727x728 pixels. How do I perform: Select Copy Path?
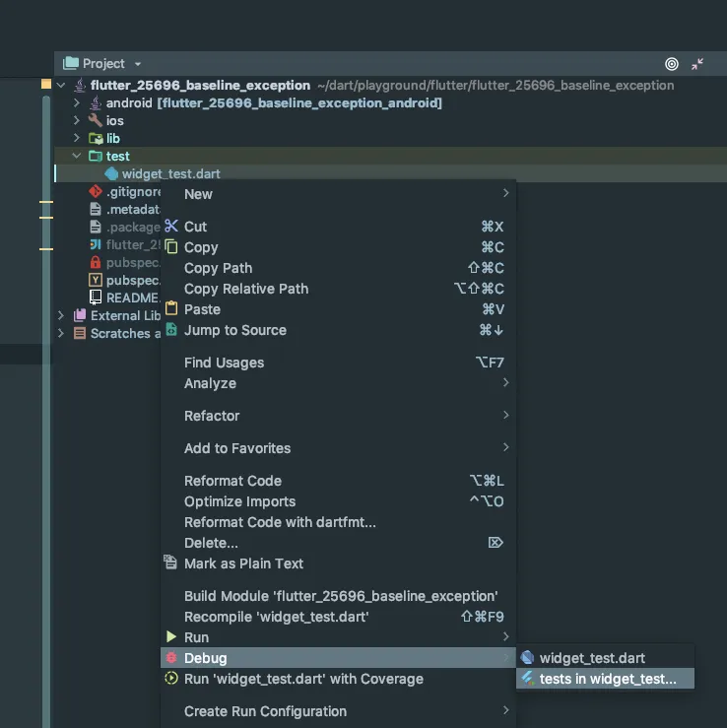click(338, 268)
